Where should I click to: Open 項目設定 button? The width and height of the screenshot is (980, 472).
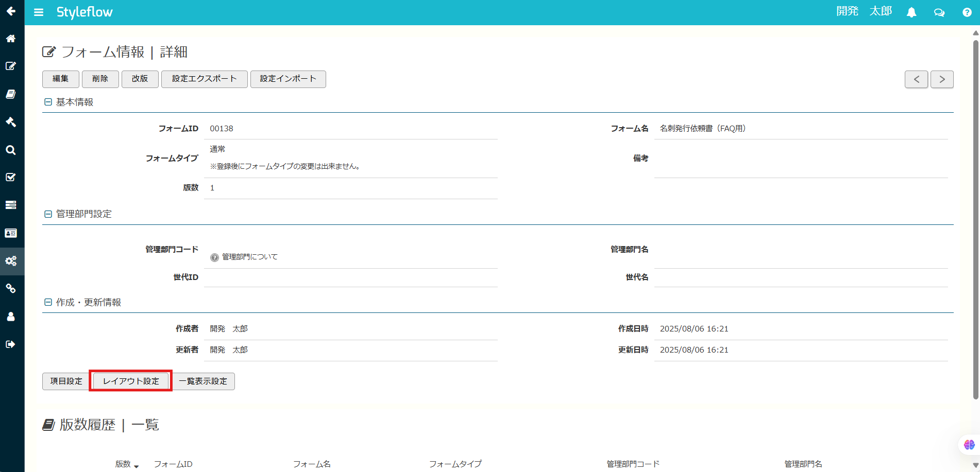[66, 381]
